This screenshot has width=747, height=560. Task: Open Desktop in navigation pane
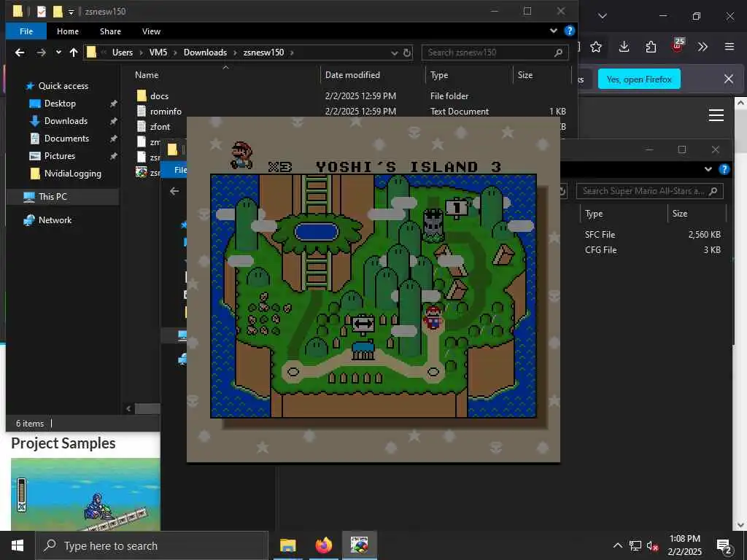(60, 104)
